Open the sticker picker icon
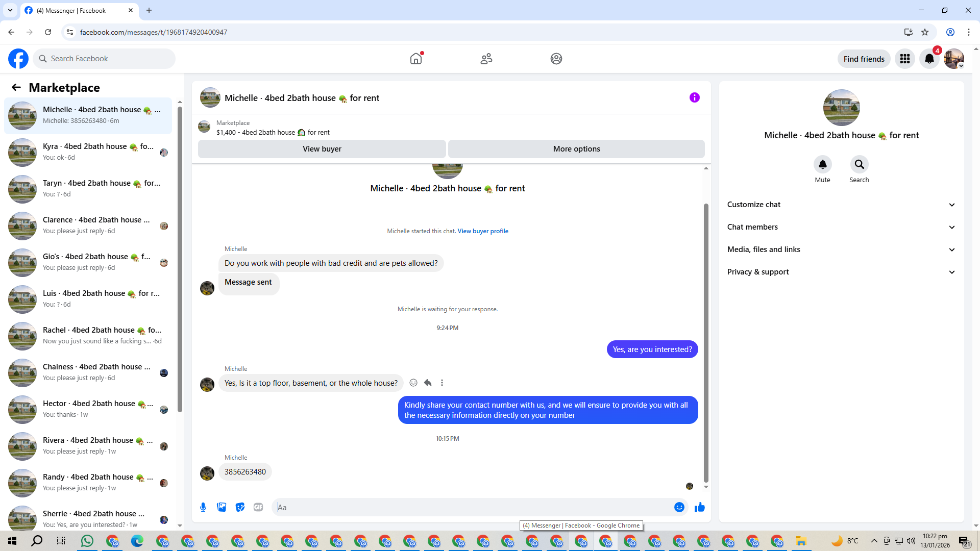This screenshot has height=551, width=980. click(240, 507)
